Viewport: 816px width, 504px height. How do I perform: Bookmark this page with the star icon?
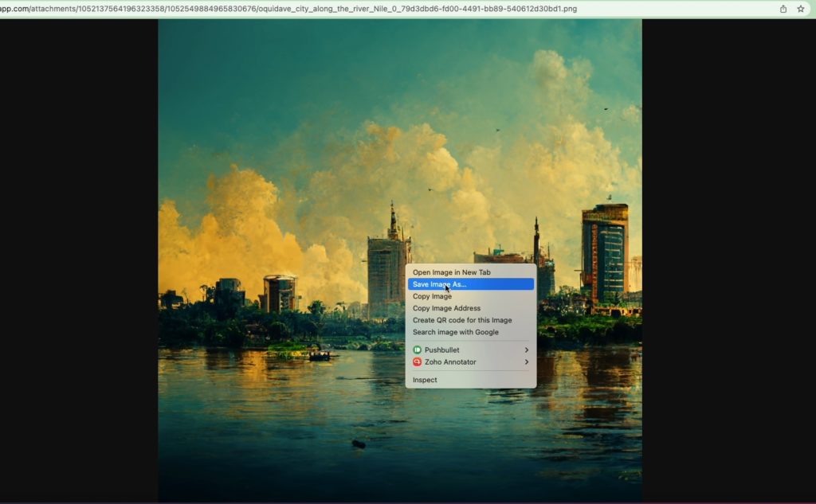click(800, 9)
